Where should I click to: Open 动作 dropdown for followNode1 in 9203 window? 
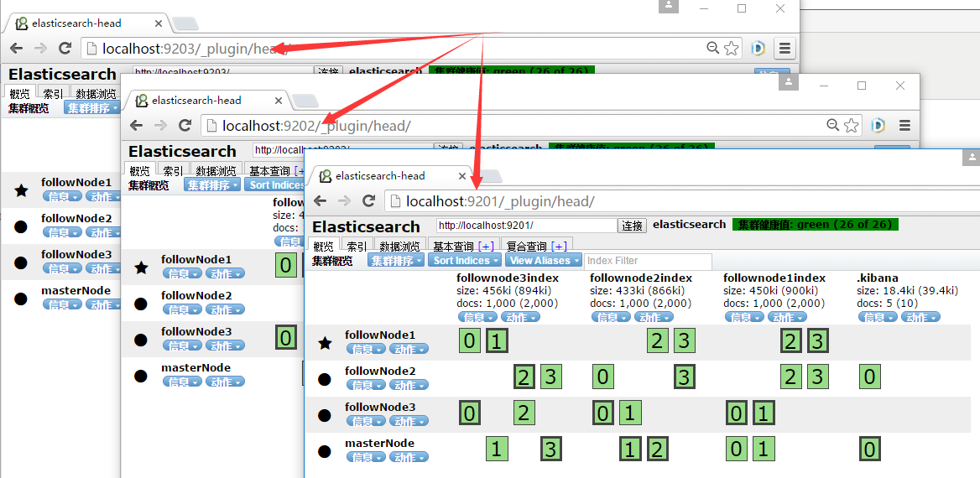pyautogui.click(x=102, y=197)
